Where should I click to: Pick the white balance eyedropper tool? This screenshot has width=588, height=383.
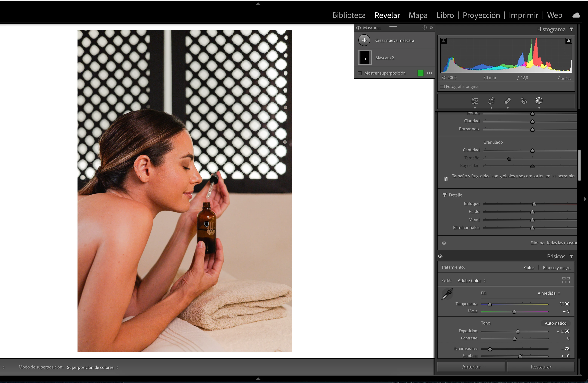447,294
